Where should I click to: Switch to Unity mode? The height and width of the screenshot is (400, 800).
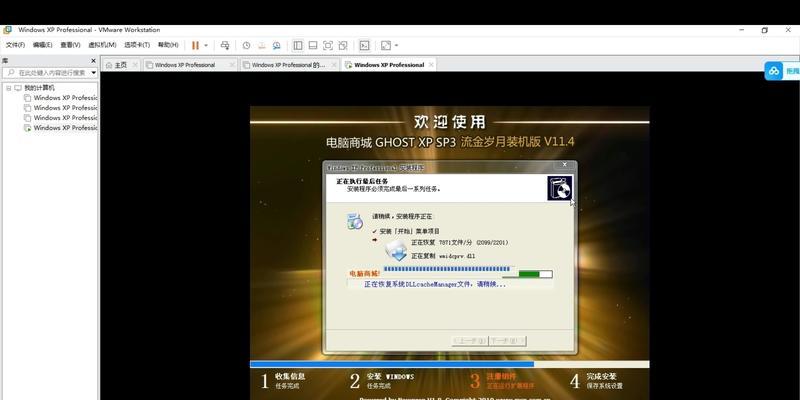(343, 45)
